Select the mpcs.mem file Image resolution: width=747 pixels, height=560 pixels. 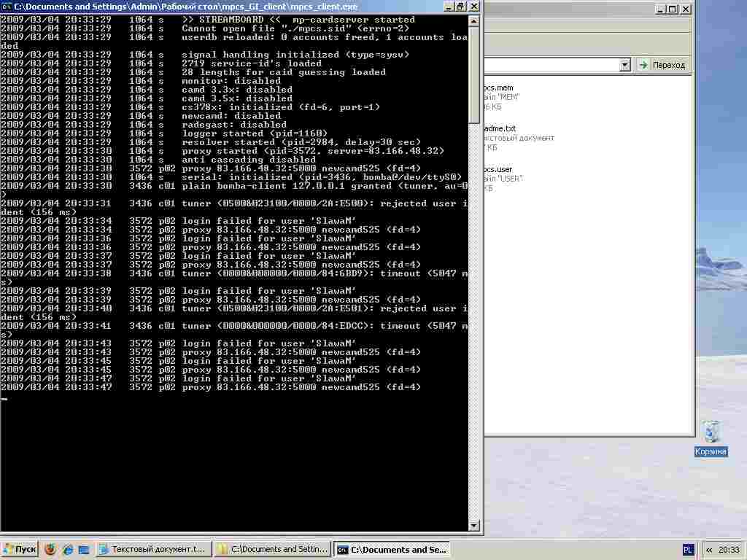pos(499,88)
